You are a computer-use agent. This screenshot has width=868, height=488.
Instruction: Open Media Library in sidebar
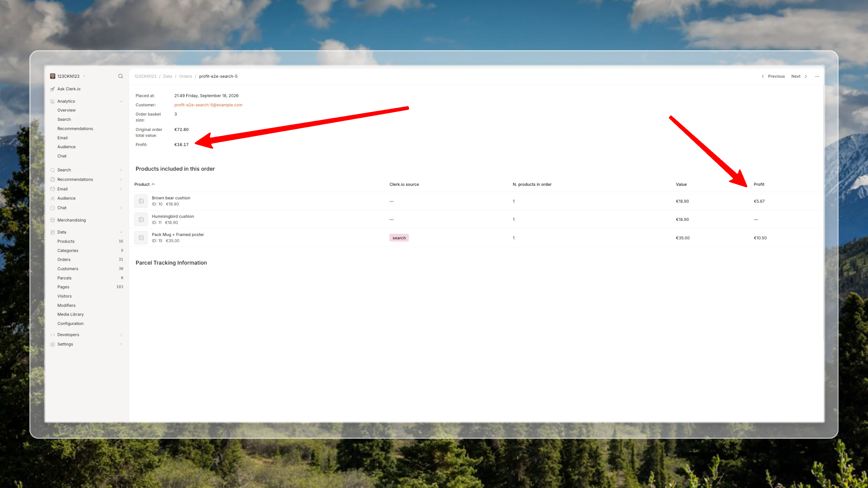pyautogui.click(x=70, y=314)
